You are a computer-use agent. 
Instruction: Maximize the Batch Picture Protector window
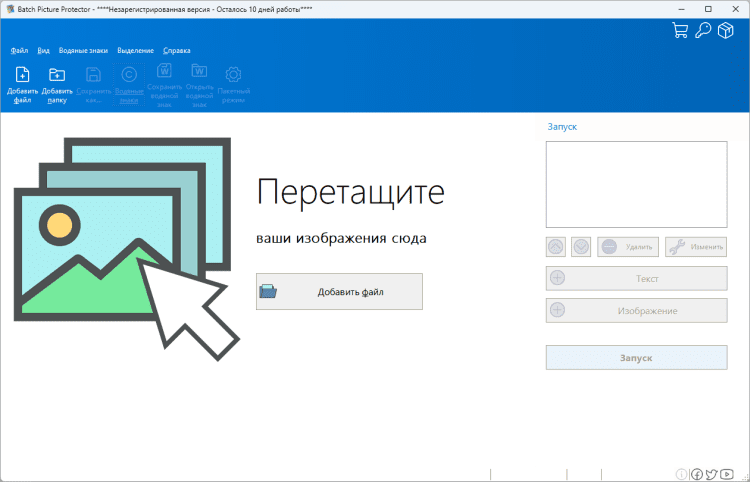(708, 9)
